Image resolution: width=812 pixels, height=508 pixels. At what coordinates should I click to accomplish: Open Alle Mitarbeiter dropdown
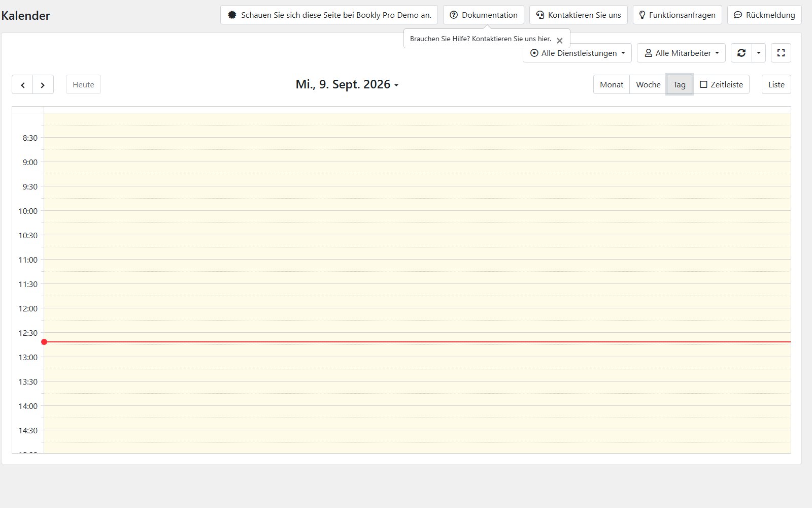[682, 53]
